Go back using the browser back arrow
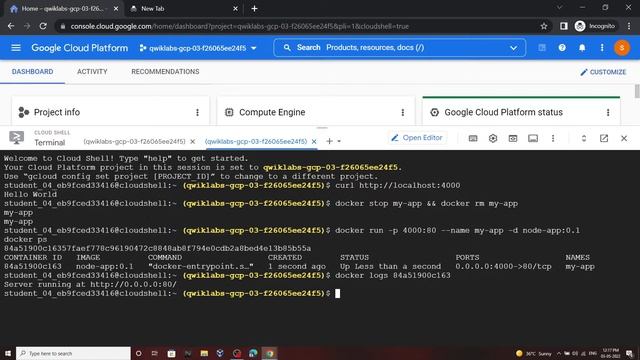 pyautogui.click(x=11, y=26)
